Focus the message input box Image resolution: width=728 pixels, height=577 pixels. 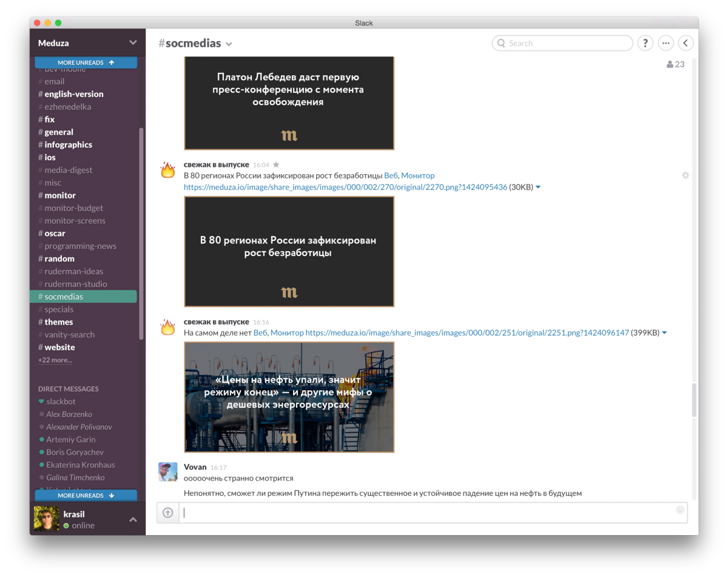[x=433, y=513]
